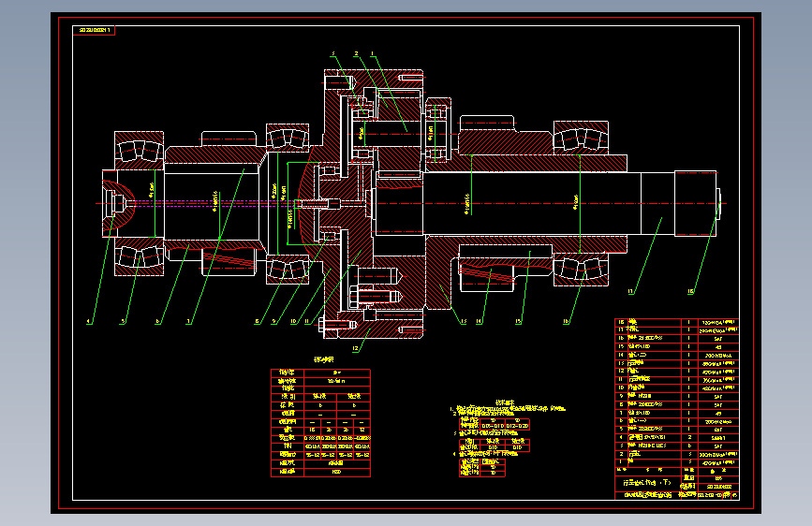Pick balloon label 13 below the drawing

(464, 322)
